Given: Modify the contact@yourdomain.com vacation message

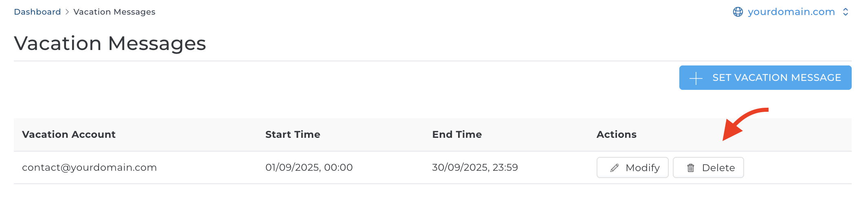Looking at the screenshot, I should [x=632, y=167].
